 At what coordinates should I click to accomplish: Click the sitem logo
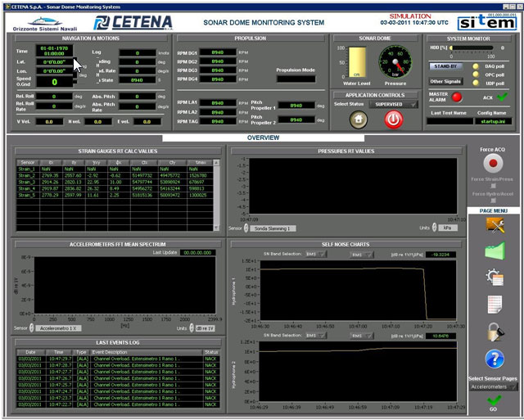pyautogui.click(x=488, y=22)
